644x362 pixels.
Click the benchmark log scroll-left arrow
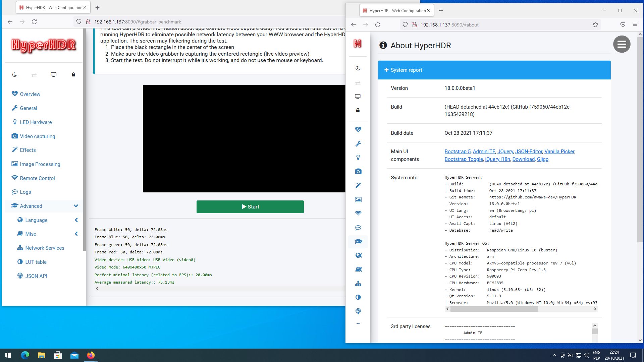[97, 289]
